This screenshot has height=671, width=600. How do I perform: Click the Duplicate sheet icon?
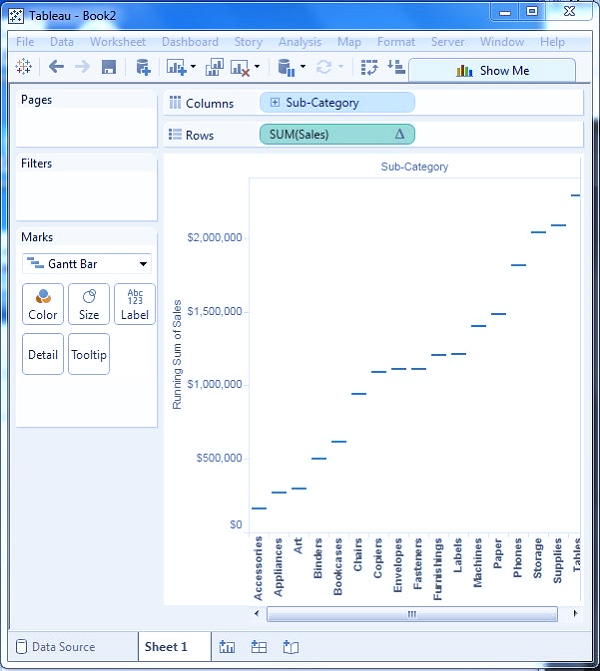214,67
